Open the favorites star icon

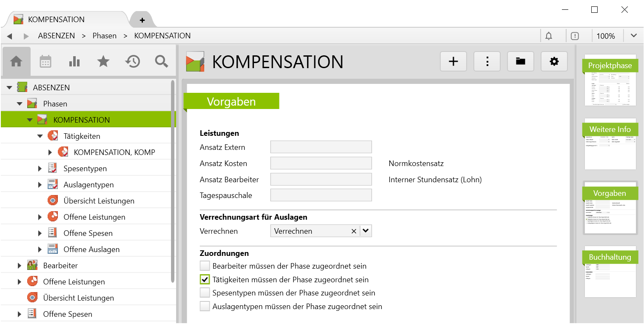tap(103, 61)
